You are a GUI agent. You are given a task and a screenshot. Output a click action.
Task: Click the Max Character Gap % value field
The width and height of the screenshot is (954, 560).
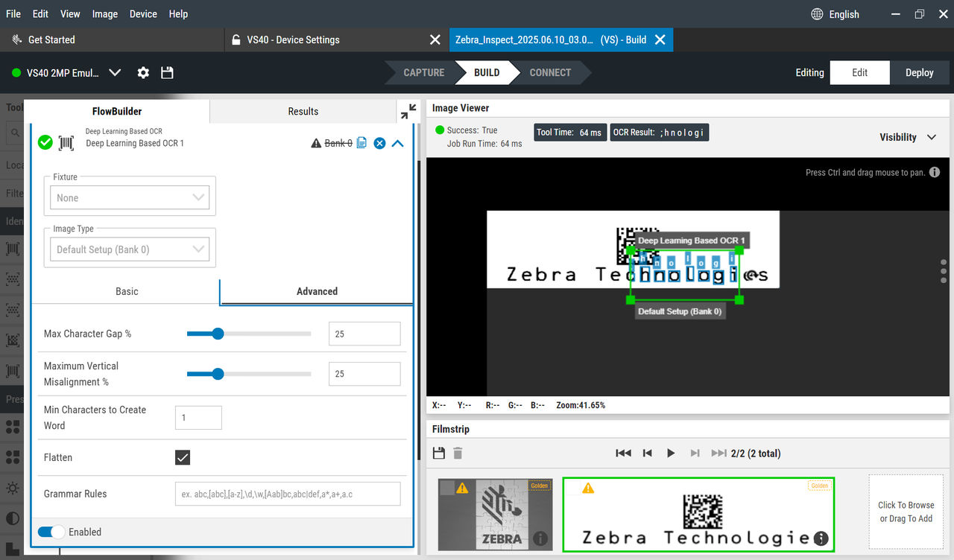click(364, 334)
